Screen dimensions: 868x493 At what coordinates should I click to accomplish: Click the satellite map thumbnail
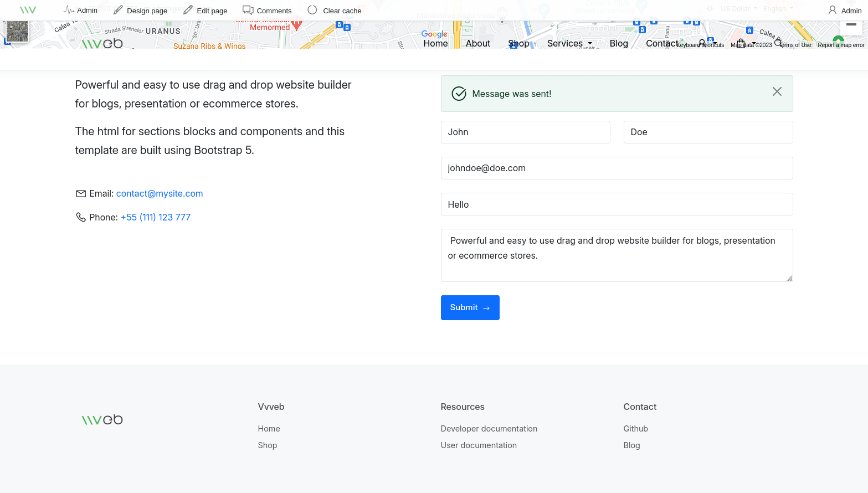17,32
